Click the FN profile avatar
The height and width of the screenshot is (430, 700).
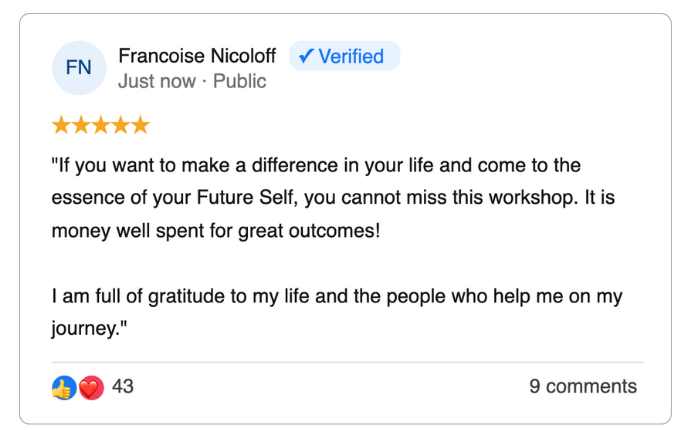78,68
